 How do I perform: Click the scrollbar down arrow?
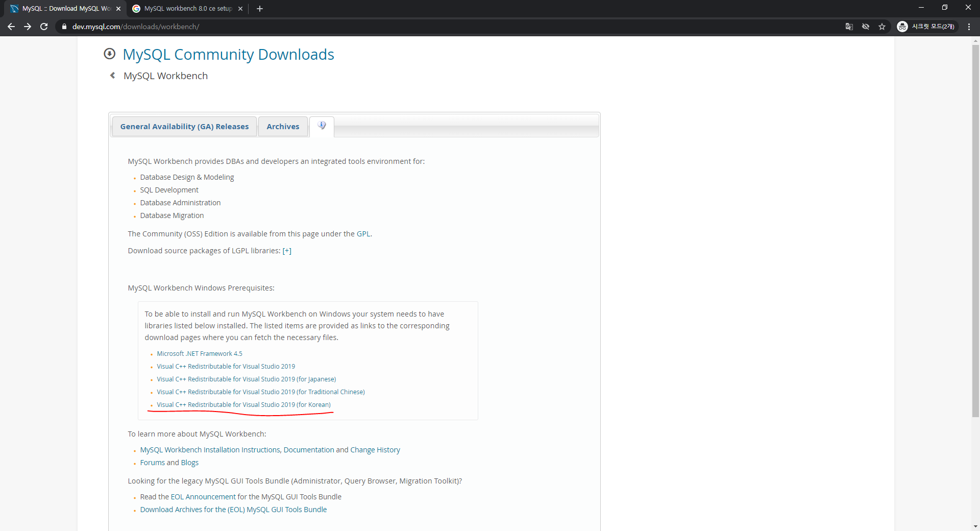[x=975, y=526]
